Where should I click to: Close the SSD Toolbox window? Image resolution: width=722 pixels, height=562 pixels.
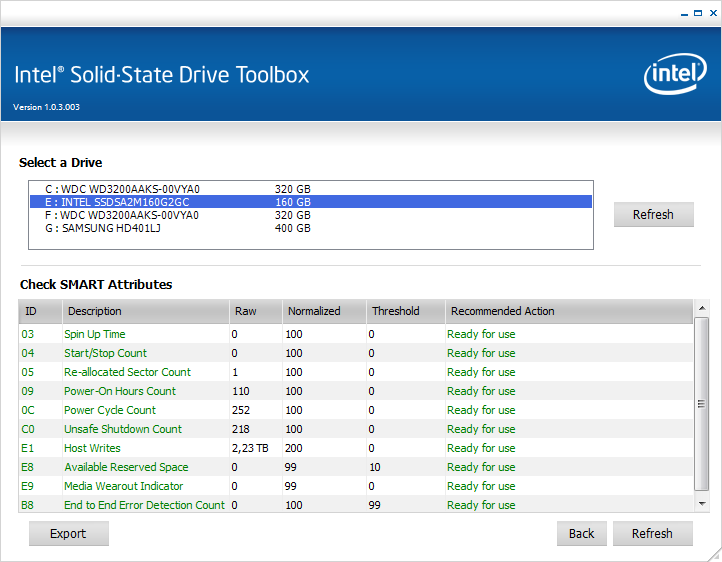coord(713,13)
